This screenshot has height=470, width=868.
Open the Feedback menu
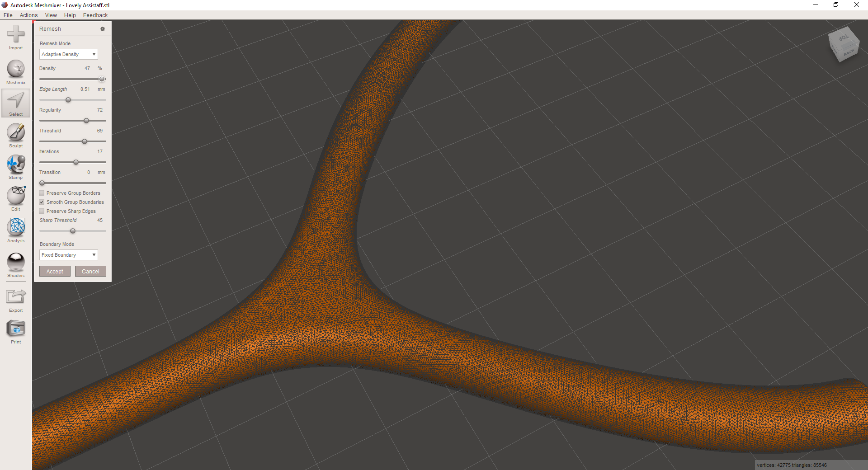(95, 15)
